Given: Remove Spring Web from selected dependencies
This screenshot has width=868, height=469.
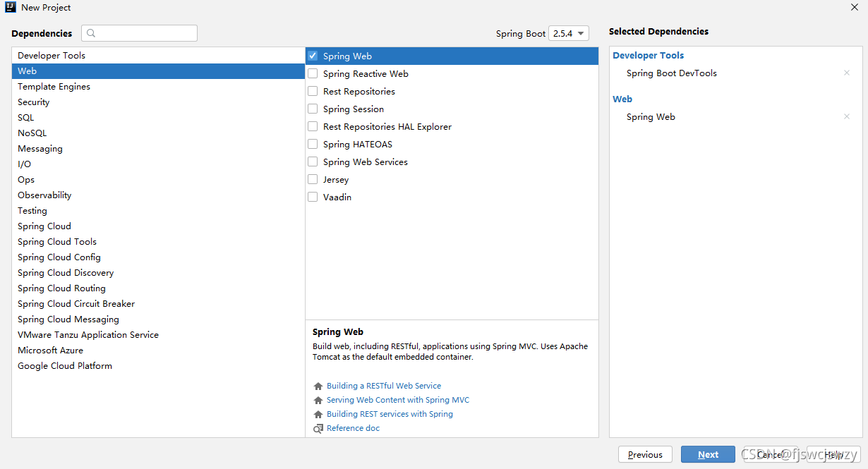Looking at the screenshot, I should [847, 116].
